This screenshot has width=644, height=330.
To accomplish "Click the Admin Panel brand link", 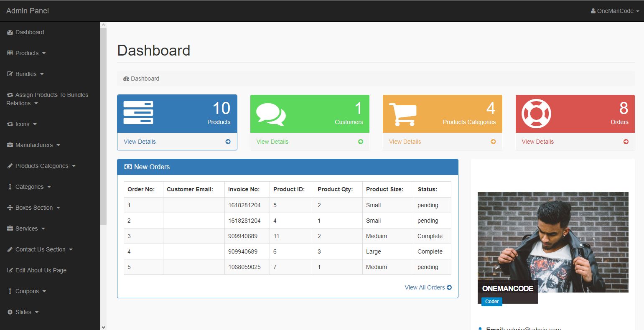I will click(28, 11).
